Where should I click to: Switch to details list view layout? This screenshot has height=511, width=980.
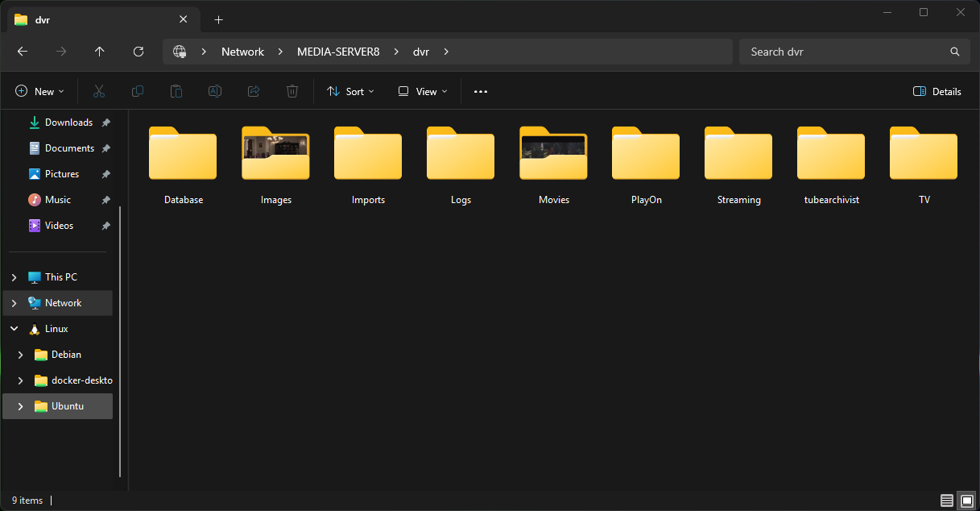947,501
